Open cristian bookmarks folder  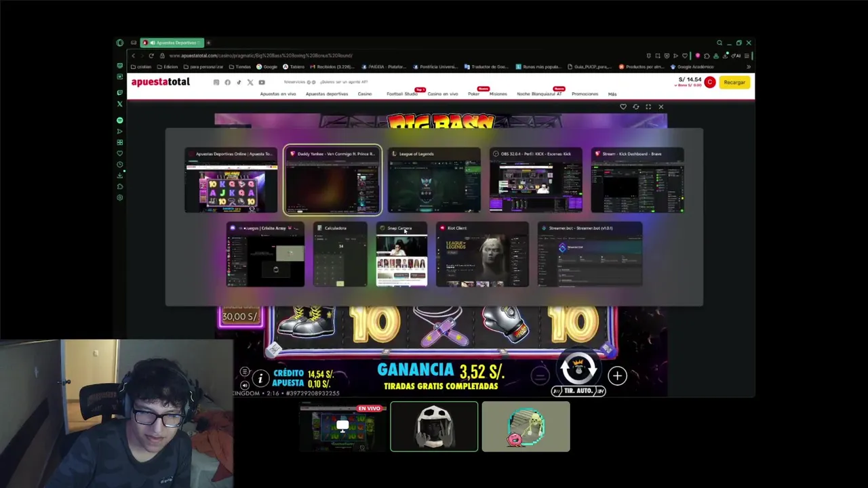[x=141, y=67]
